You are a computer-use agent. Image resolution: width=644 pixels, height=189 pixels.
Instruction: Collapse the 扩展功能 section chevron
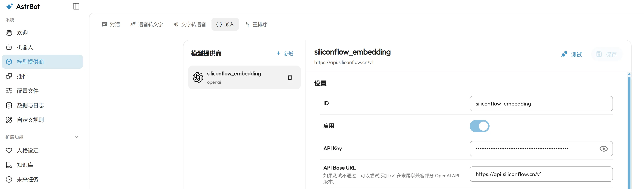76,137
